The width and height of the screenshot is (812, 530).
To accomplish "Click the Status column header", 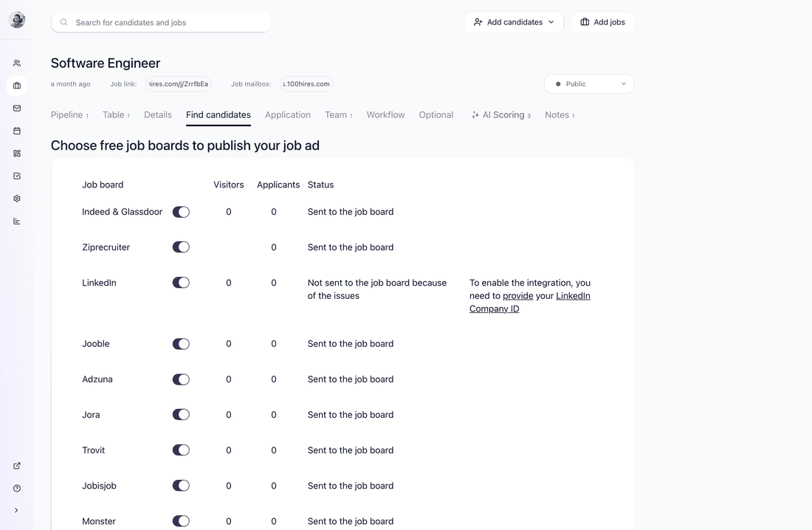I will [320, 185].
